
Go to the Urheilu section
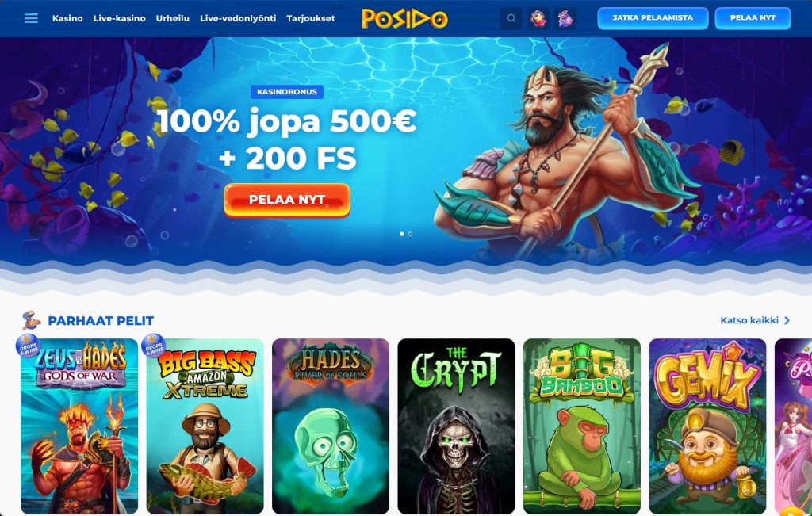172,18
